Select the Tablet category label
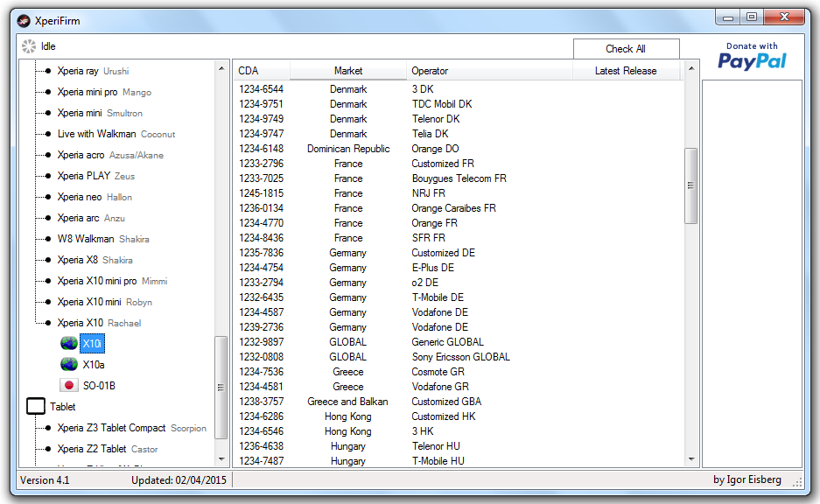The width and height of the screenshot is (820, 504). (x=63, y=406)
